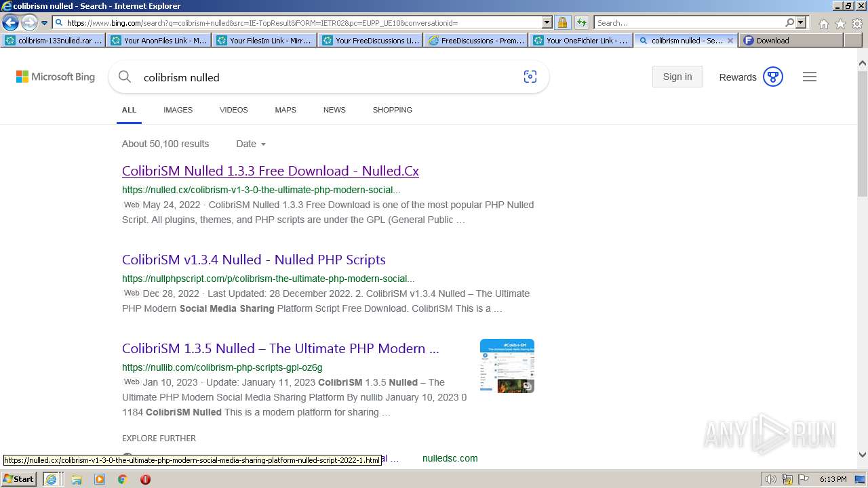Switch to colibrism-133nulled.rar tab
The height and width of the screenshot is (488, 868).
point(53,41)
